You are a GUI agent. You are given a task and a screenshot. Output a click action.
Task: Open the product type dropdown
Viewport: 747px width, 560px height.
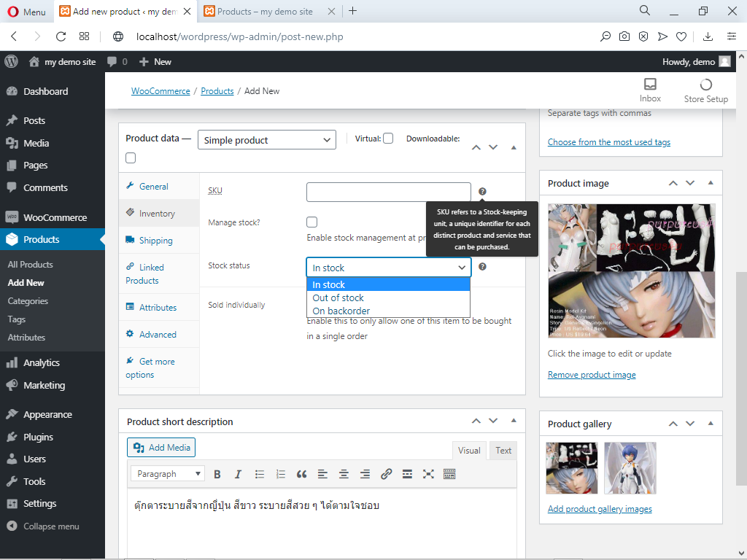point(267,140)
